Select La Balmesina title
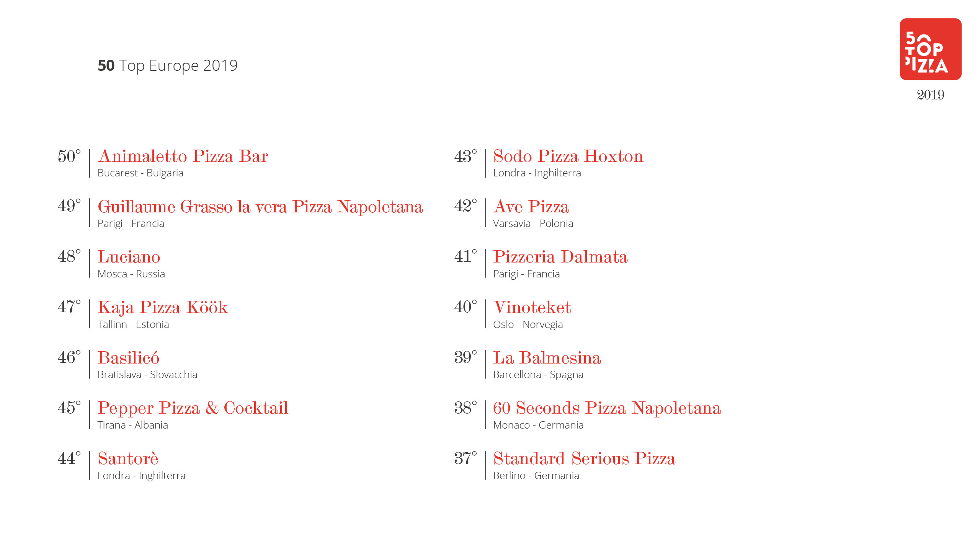 (547, 358)
